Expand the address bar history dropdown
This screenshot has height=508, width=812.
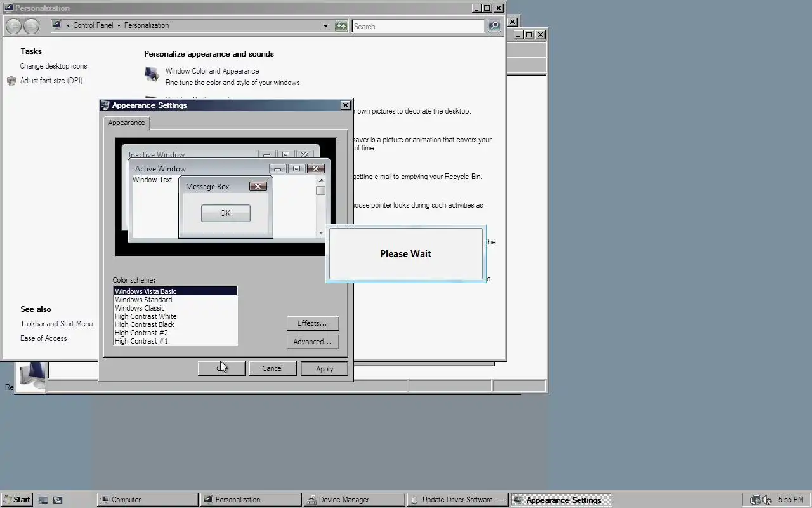[x=325, y=26]
